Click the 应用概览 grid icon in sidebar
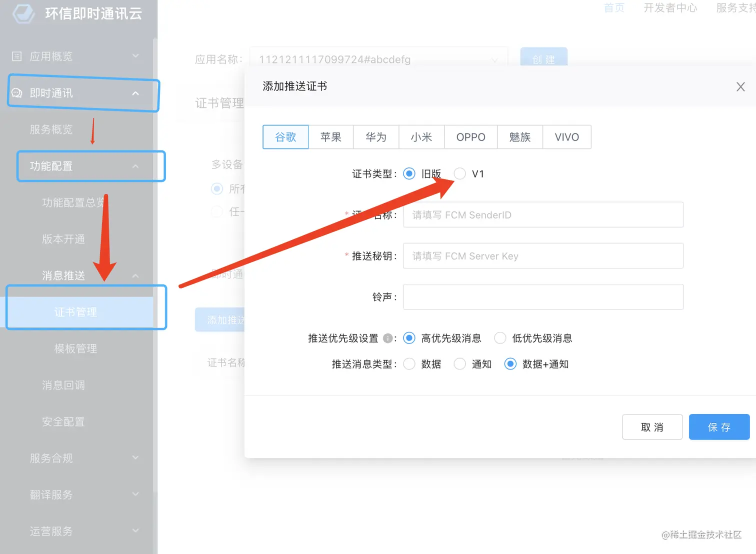The width and height of the screenshot is (756, 554). coord(15,56)
